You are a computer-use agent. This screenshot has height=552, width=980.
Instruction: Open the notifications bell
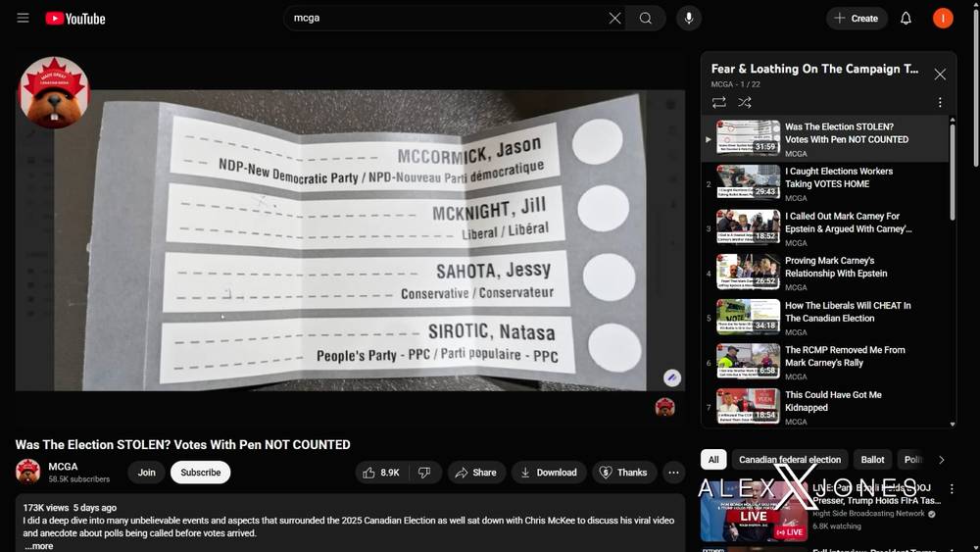906,18
